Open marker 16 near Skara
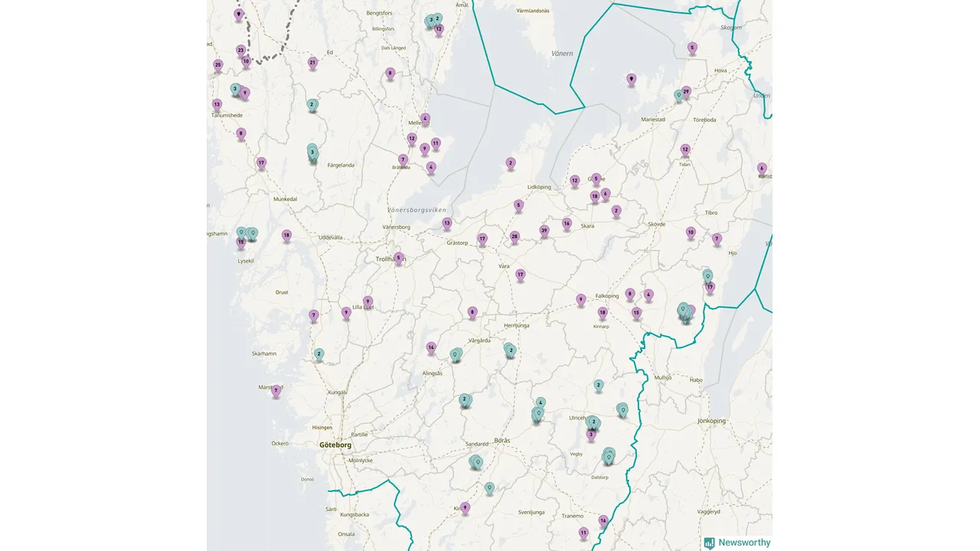 (567, 224)
